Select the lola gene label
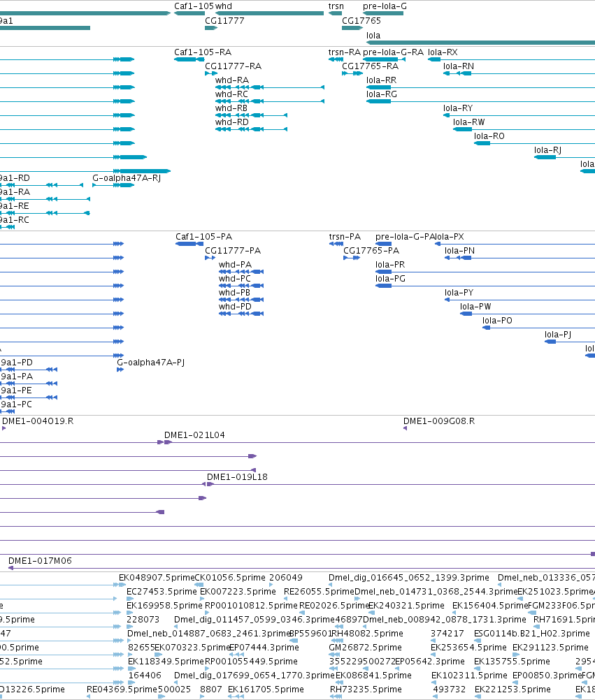The image size is (595, 700). coord(373,36)
